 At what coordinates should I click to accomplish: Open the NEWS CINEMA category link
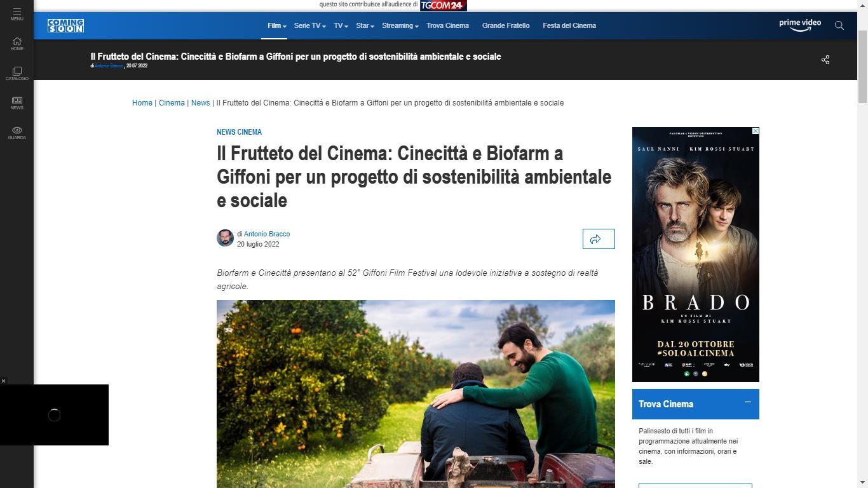pyautogui.click(x=239, y=132)
